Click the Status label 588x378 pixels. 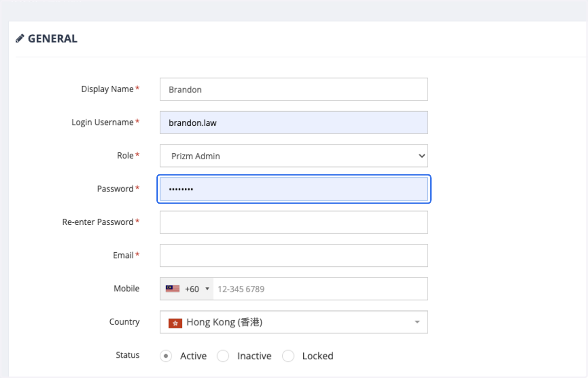[127, 355]
